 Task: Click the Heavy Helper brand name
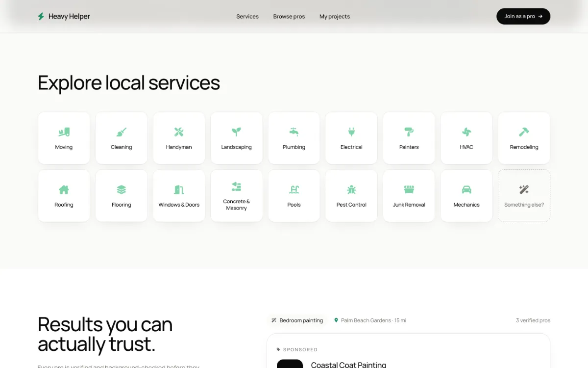click(69, 16)
